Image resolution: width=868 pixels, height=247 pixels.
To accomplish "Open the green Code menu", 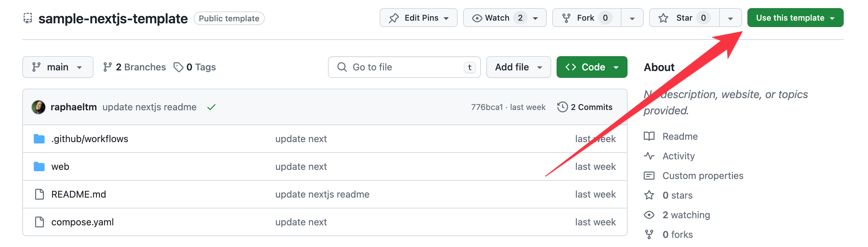I will coord(592,67).
